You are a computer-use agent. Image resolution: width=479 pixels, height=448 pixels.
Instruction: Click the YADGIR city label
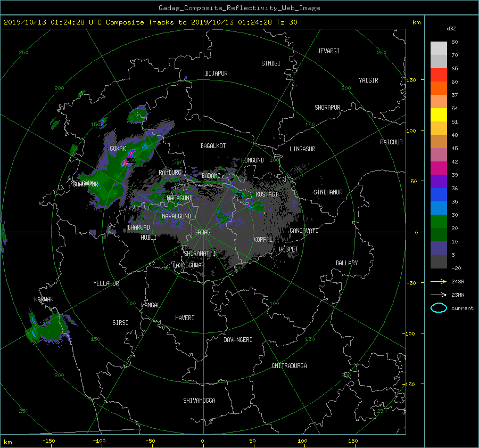(368, 80)
